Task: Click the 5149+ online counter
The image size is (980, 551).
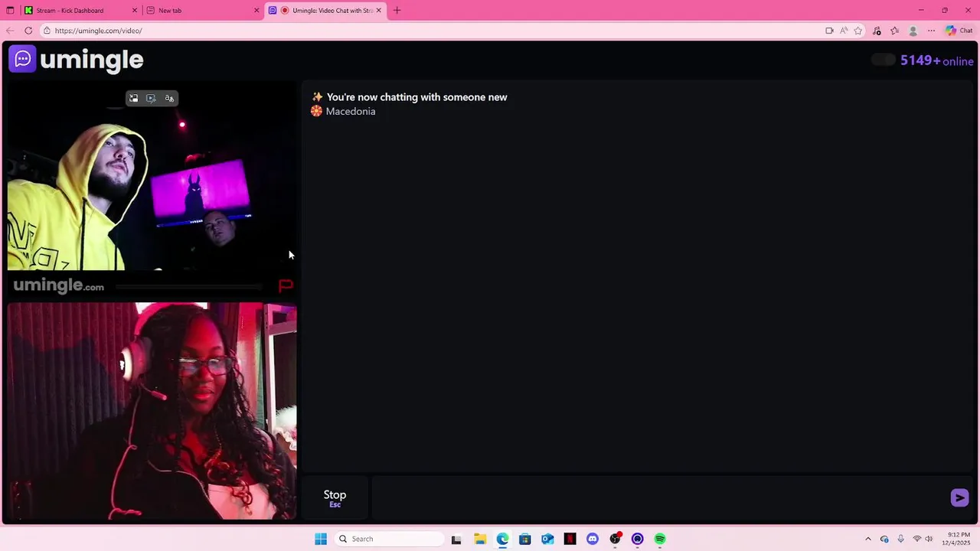Action: click(937, 60)
